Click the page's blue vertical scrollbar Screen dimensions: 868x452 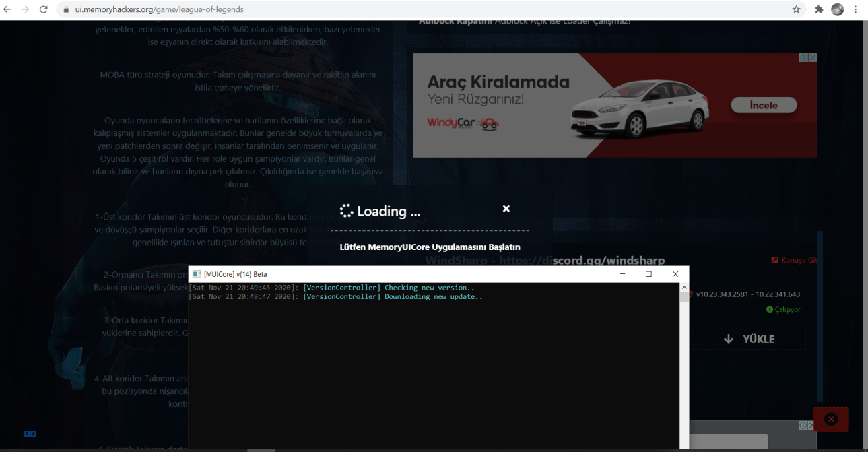(x=820, y=315)
